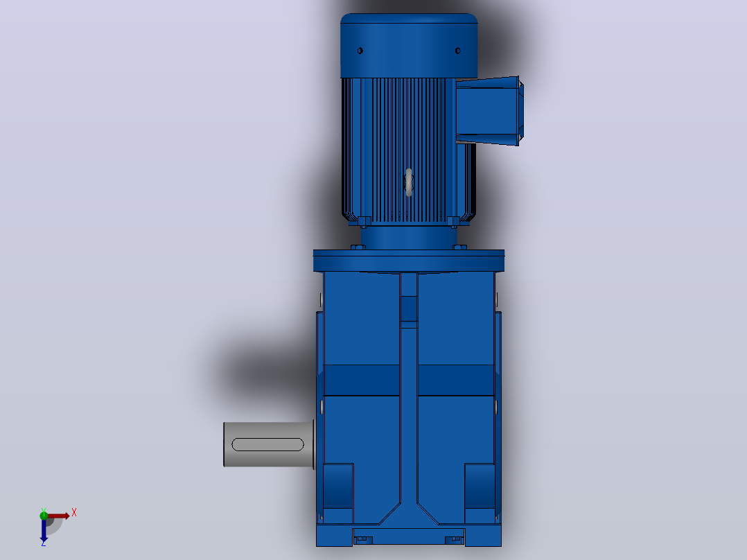Screen dimensions: 747x560
Task: Select the left hole on the fan cover
Action: coord(360,51)
